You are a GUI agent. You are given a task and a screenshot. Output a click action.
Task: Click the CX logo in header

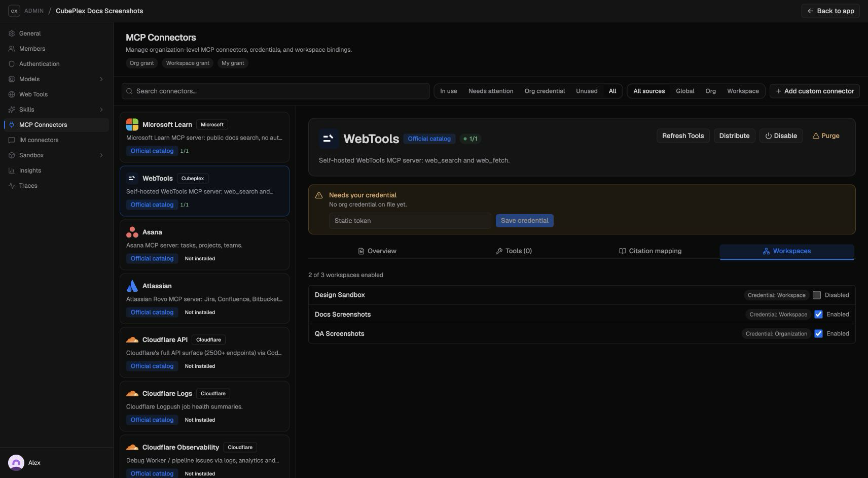[14, 11]
